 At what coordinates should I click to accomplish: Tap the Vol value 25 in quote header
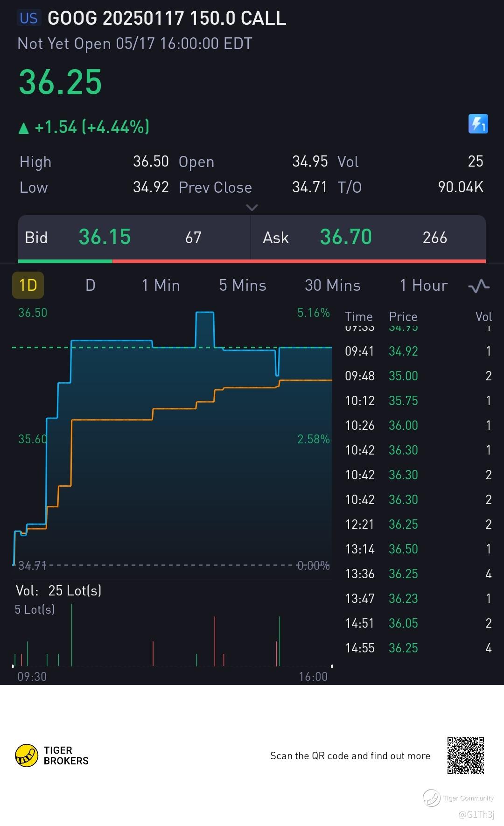click(476, 161)
